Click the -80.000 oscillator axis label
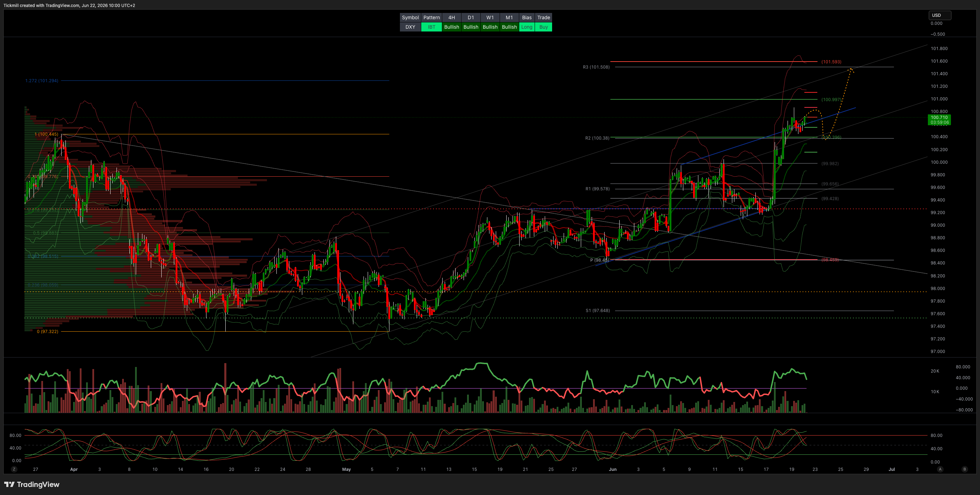Screen dimensions: 980x495 pos(964,410)
